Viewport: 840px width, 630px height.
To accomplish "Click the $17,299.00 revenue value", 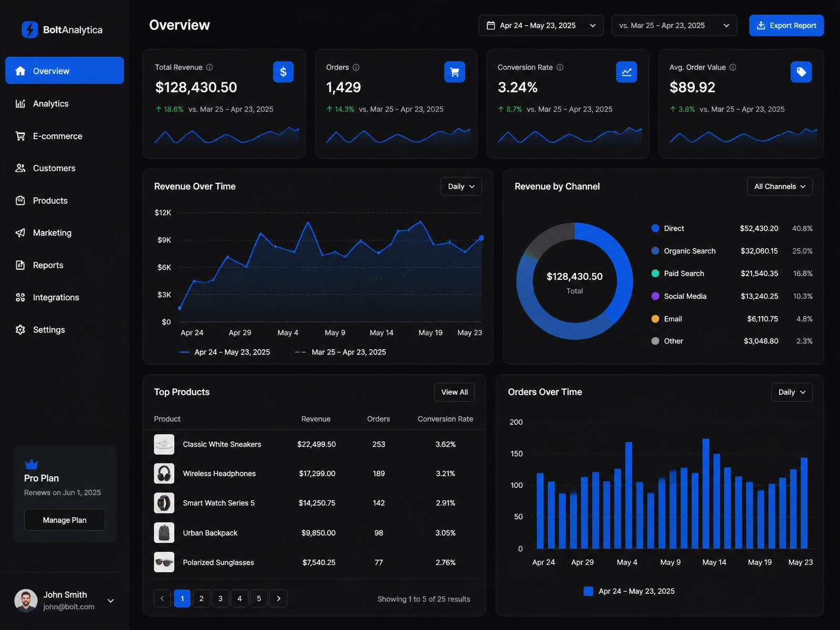I will tap(317, 474).
